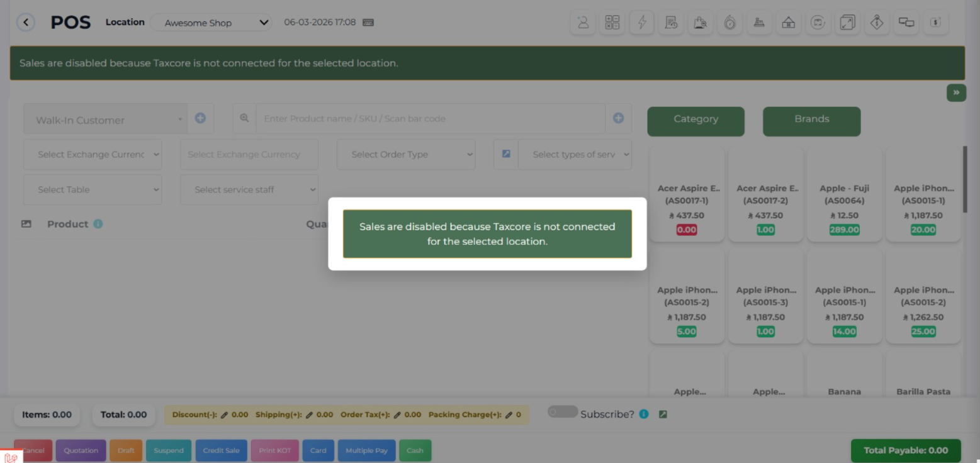
Task: Click the dual monitor customer display icon
Action: (906, 23)
